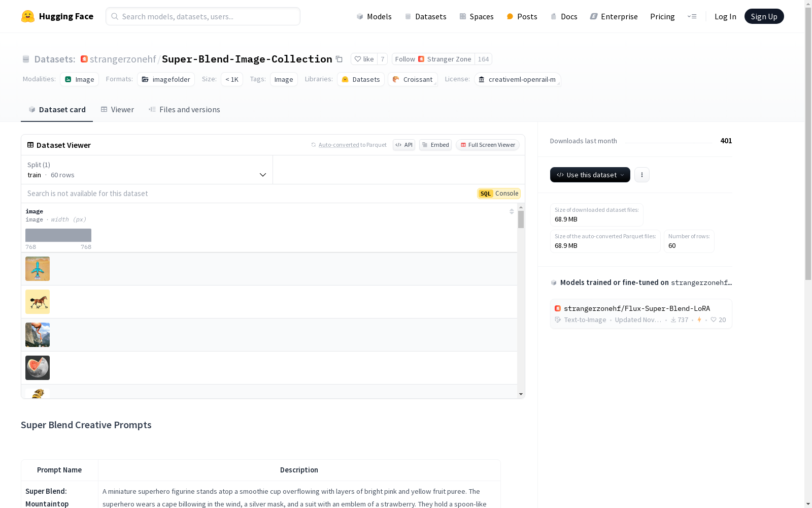Open the three-dot dataset options menu
The width and height of the screenshot is (812, 508).
pos(642,175)
